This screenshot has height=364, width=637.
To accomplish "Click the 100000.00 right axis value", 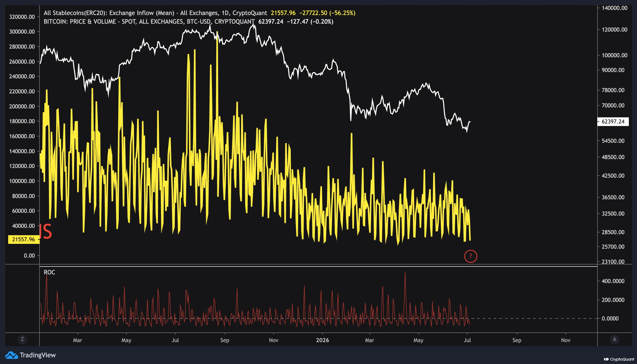I will [614, 55].
